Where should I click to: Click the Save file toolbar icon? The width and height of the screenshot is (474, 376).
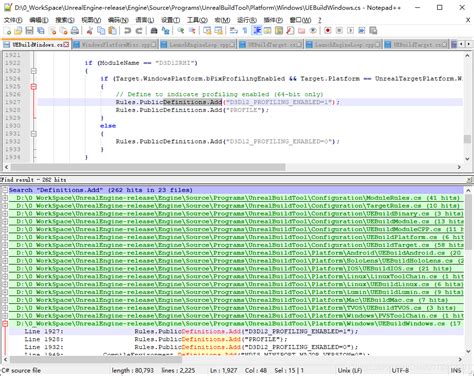(x=29, y=31)
